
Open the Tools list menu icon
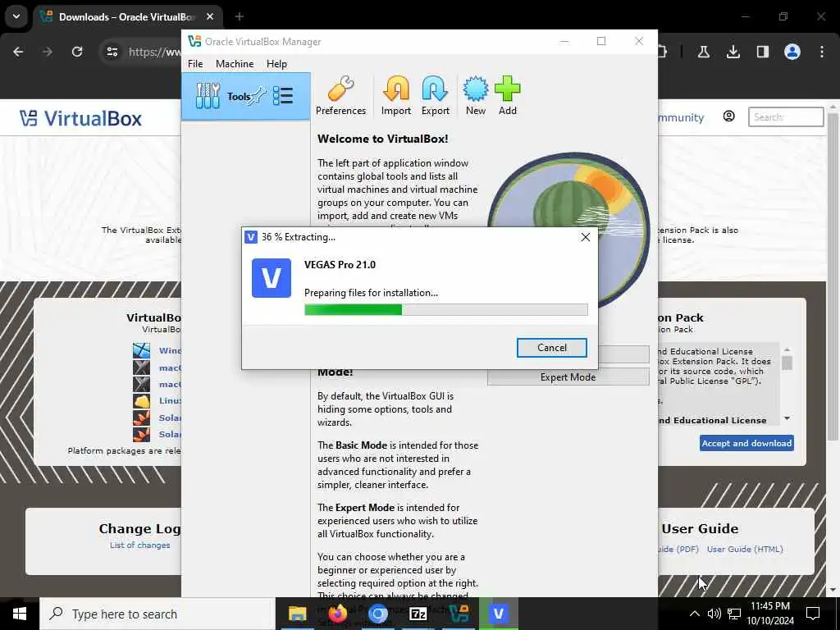click(283, 96)
